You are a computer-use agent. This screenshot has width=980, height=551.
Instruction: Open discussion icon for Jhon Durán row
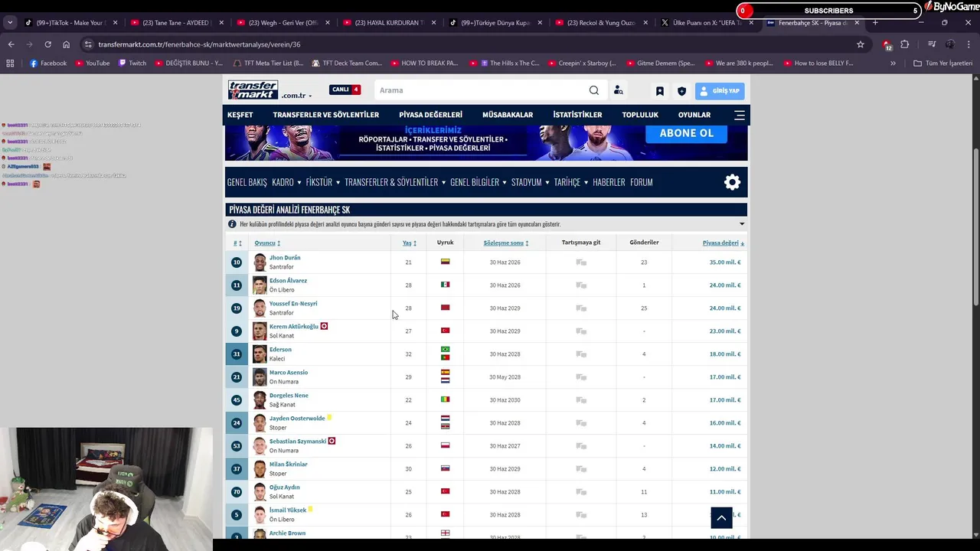click(581, 262)
